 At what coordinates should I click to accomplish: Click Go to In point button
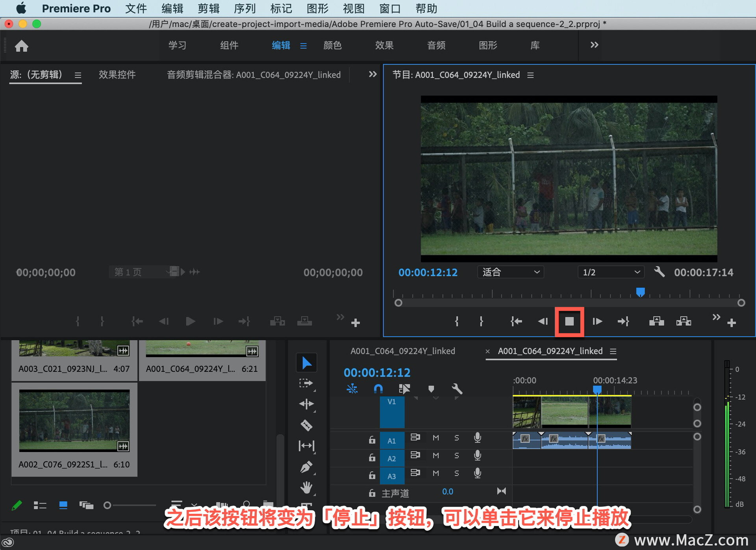click(x=516, y=321)
